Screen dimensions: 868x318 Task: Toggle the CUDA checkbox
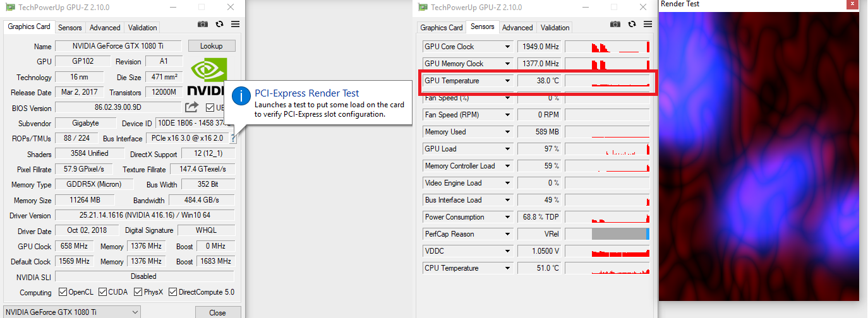102,292
